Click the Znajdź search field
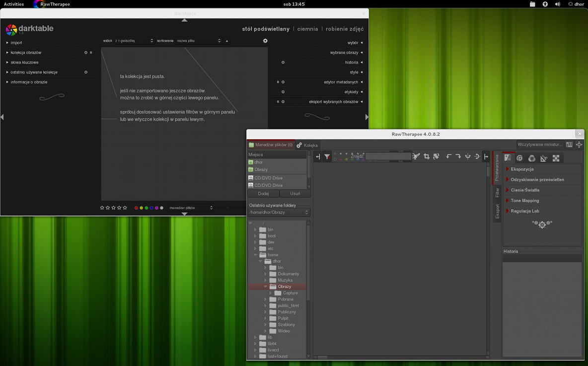588x366 pixels. coord(388,156)
